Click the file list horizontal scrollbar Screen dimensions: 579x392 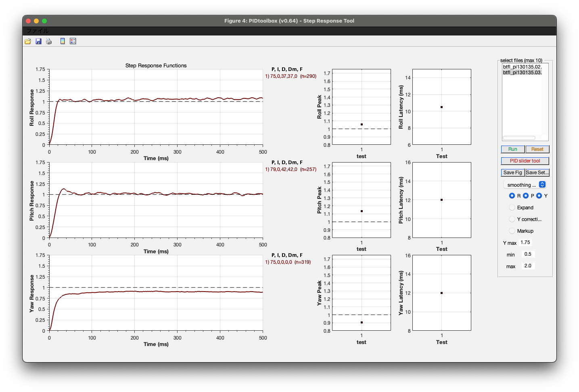[519, 138]
